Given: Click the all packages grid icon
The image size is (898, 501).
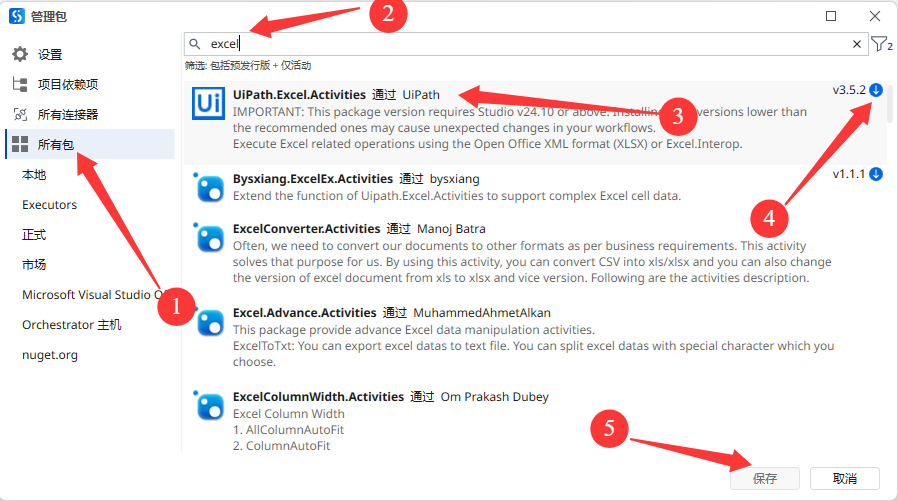Looking at the screenshot, I should [x=20, y=144].
